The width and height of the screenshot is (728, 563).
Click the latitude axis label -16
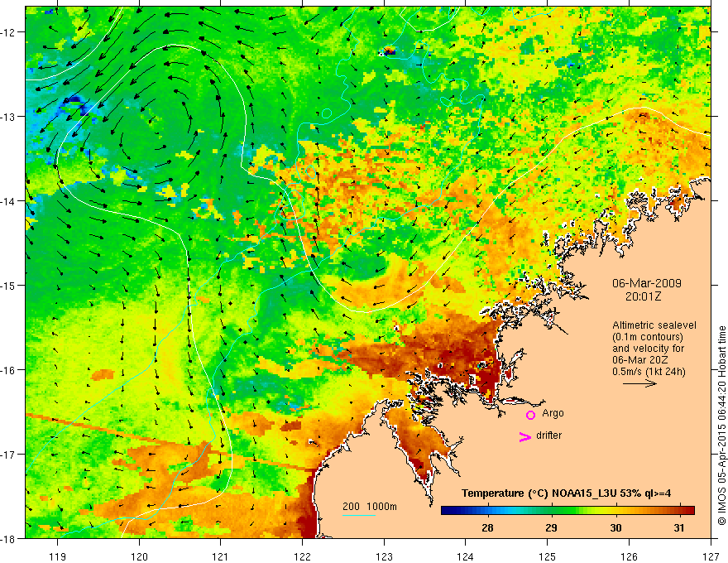9,370
